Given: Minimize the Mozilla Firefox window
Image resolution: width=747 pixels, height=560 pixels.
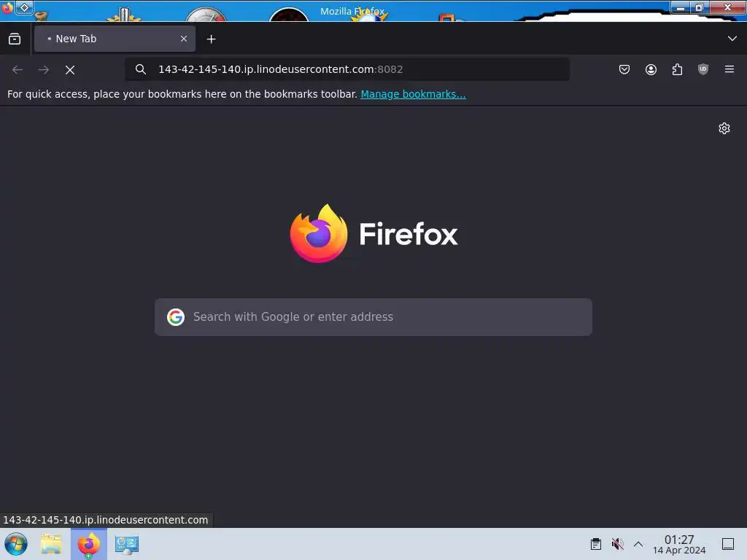Looking at the screenshot, I should (681, 7).
